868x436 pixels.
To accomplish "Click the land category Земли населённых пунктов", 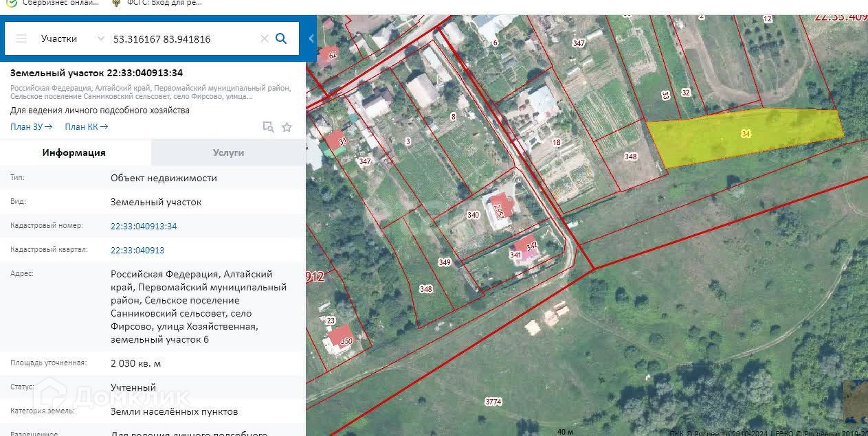I will (x=175, y=411).
